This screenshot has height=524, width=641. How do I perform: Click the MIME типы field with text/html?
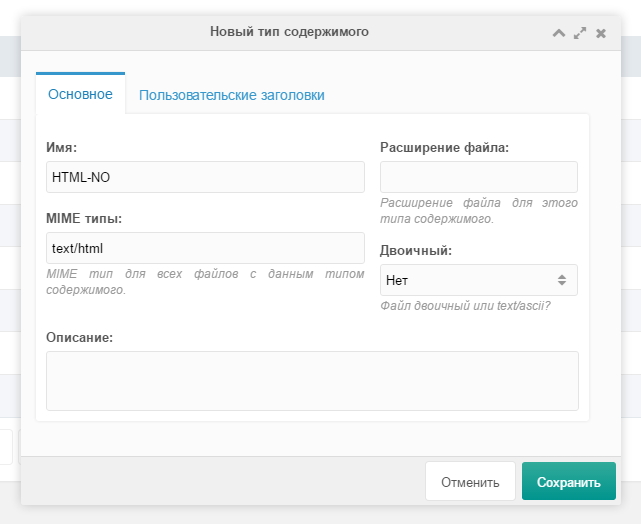(205, 248)
